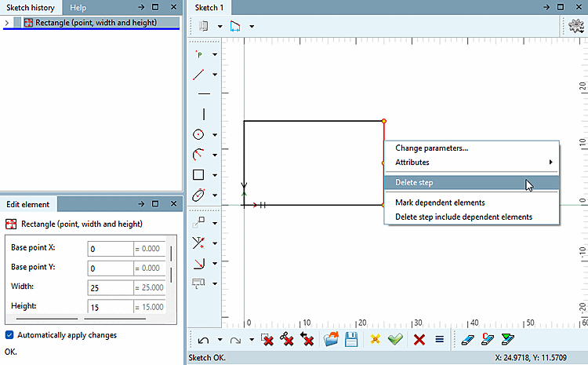588x365 pixels.
Task: Open the three-line menu icon
Action: 440,339
